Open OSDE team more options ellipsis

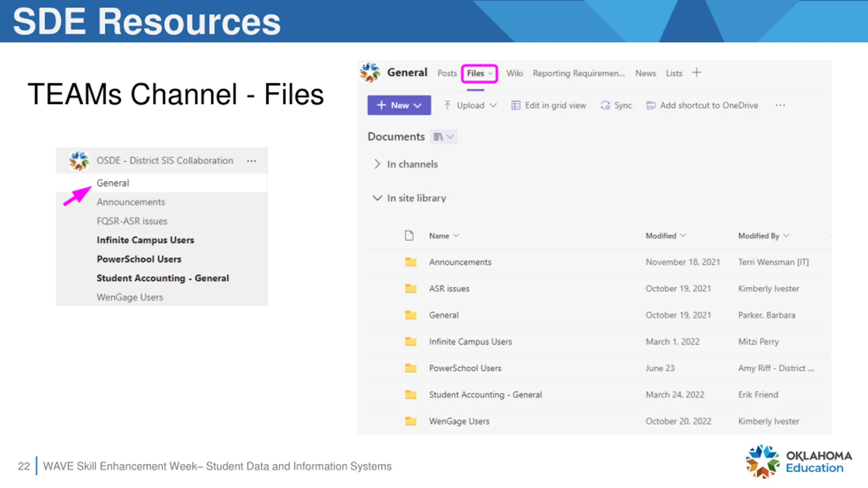tap(252, 161)
